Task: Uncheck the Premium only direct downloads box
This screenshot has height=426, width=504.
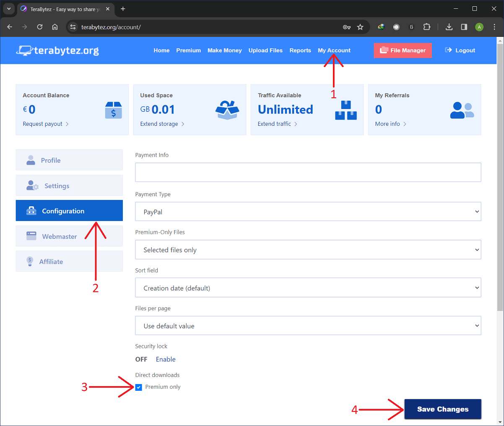Action: click(x=139, y=387)
